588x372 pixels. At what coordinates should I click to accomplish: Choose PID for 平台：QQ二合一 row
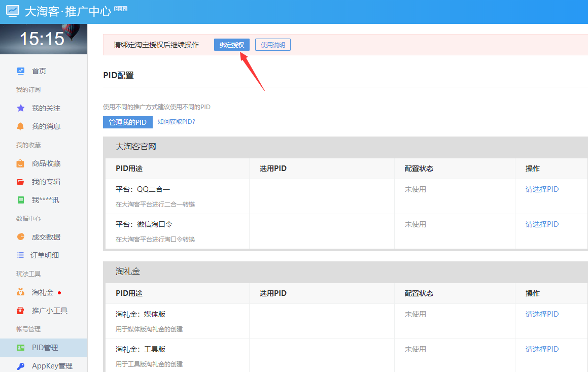click(542, 189)
